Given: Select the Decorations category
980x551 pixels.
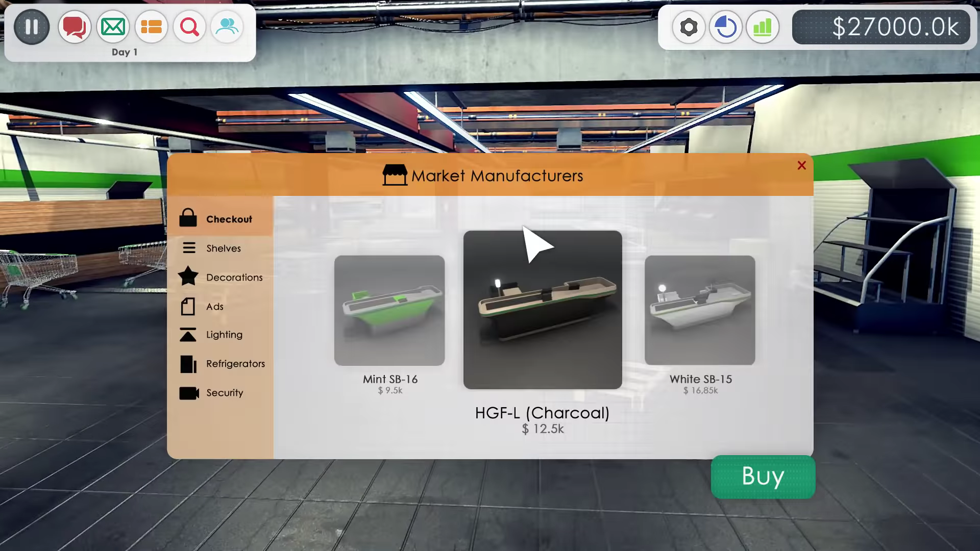Looking at the screenshot, I should pyautogui.click(x=220, y=277).
